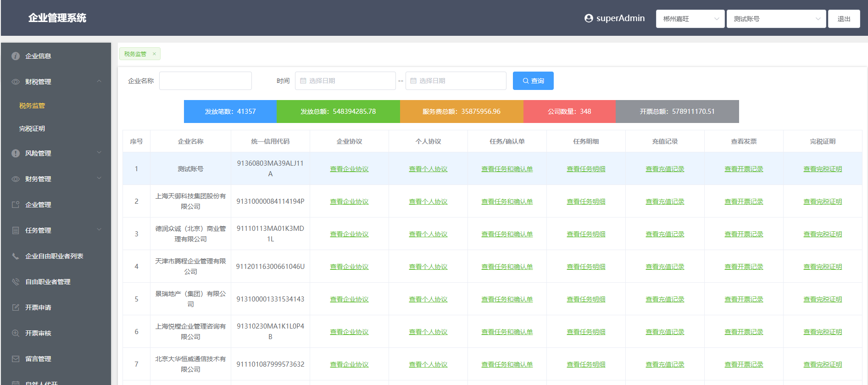
Task: Click the icon beside 企业管理
Action: coord(16,205)
